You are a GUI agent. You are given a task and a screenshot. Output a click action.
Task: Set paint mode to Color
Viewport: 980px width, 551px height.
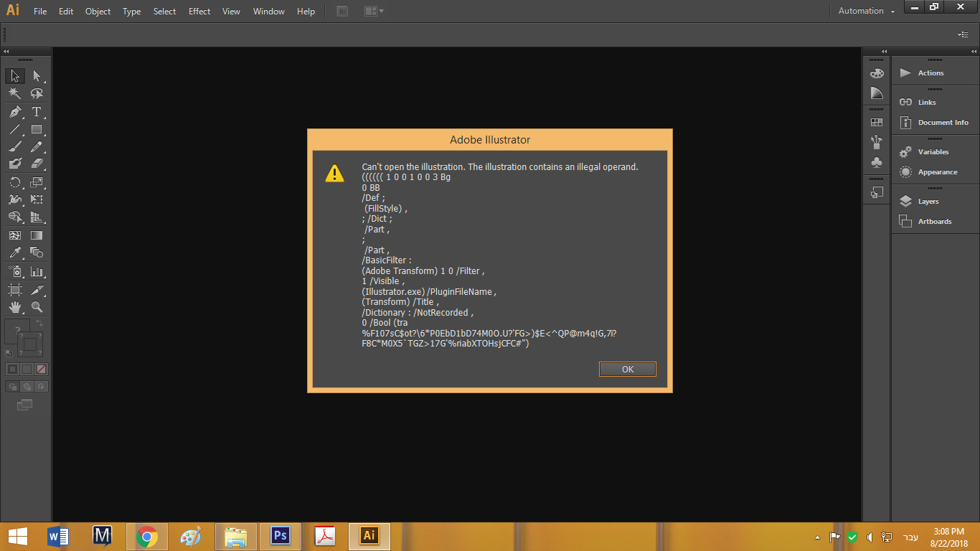[x=12, y=369]
